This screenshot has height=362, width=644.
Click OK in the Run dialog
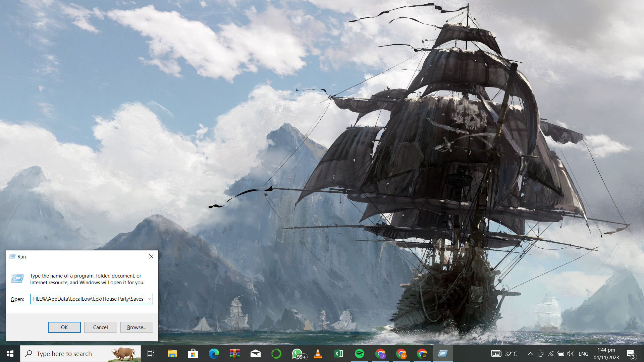pyautogui.click(x=64, y=327)
